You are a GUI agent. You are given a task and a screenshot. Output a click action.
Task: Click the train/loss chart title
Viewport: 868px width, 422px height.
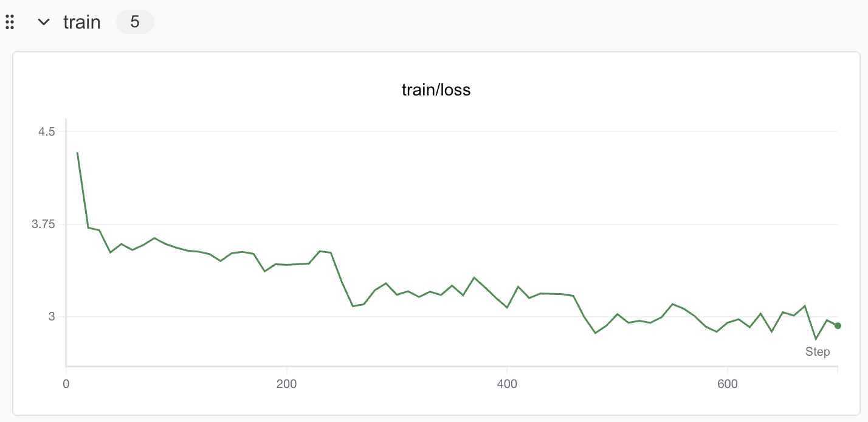click(436, 91)
